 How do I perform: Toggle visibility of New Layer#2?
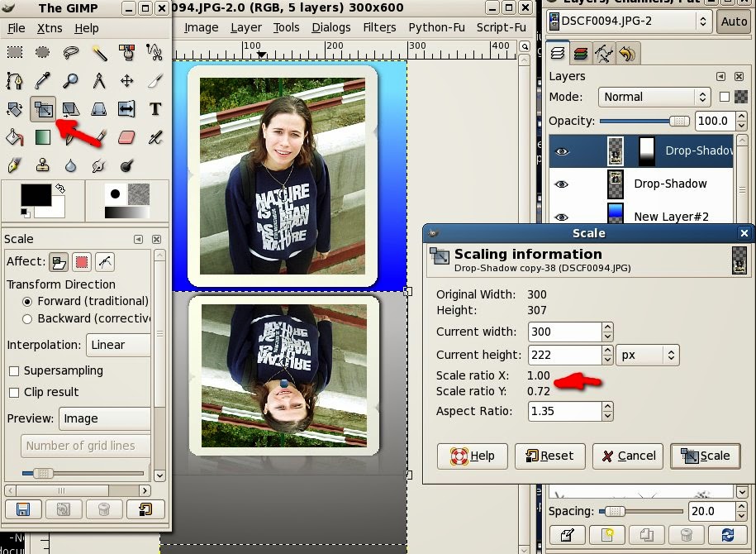pyautogui.click(x=562, y=217)
